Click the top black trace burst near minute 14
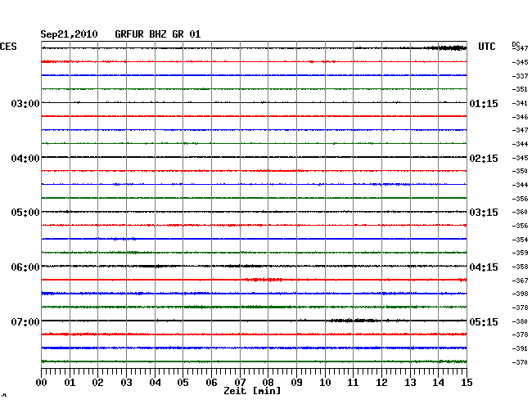The height and width of the screenshot is (404, 532). pyautogui.click(x=447, y=47)
